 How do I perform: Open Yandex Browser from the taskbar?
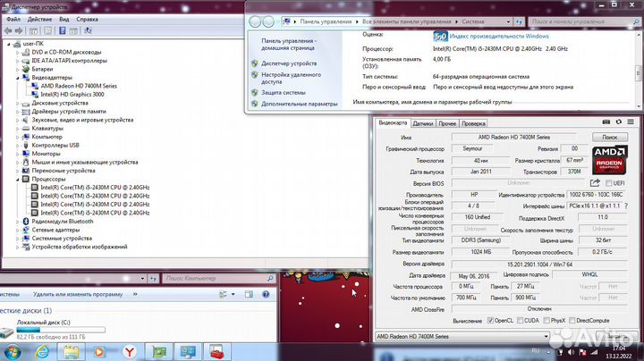click(x=130, y=352)
